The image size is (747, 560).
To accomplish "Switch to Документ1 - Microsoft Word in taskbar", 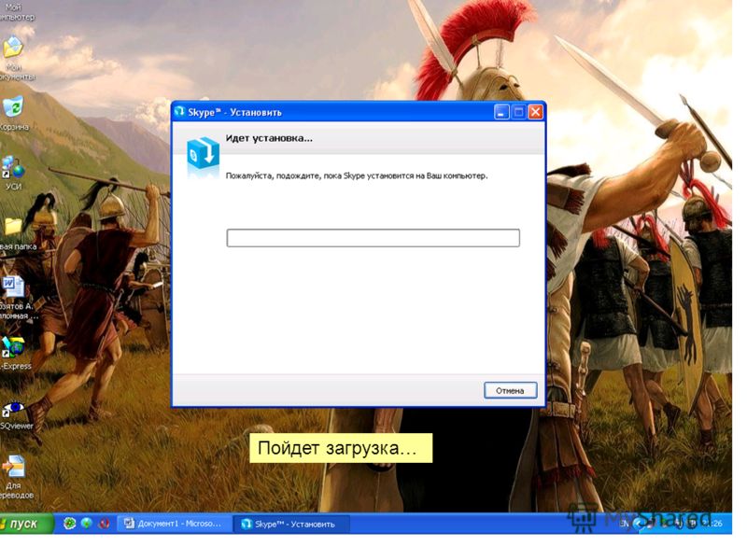I will click(x=173, y=524).
